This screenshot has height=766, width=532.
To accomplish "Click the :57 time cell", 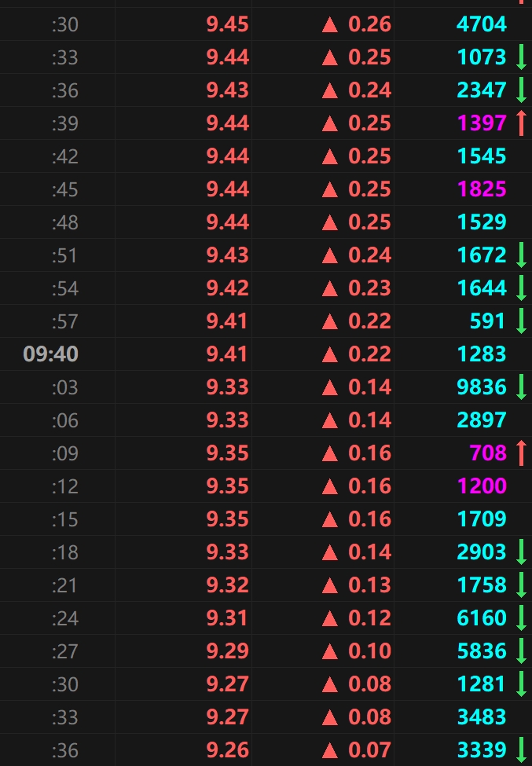I will [65, 321].
